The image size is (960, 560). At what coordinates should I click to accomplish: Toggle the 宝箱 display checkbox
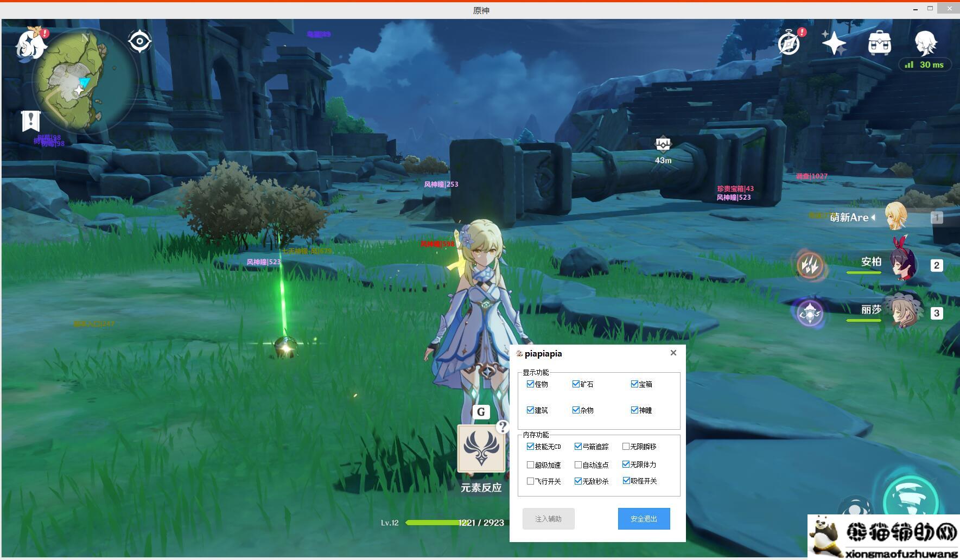[634, 384]
